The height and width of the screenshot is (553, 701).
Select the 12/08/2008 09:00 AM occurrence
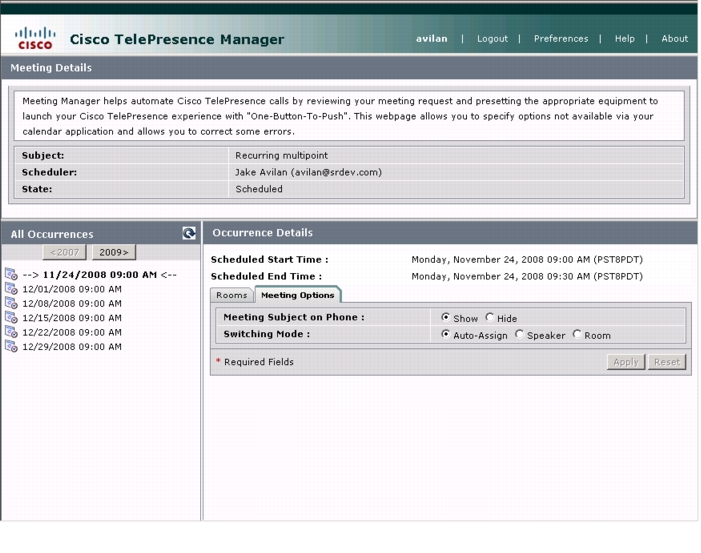pyautogui.click(x=72, y=304)
